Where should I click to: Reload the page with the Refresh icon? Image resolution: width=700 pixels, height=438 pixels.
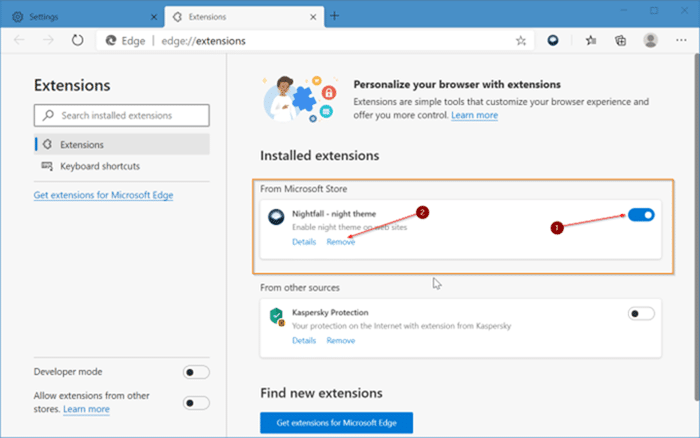coord(77,40)
